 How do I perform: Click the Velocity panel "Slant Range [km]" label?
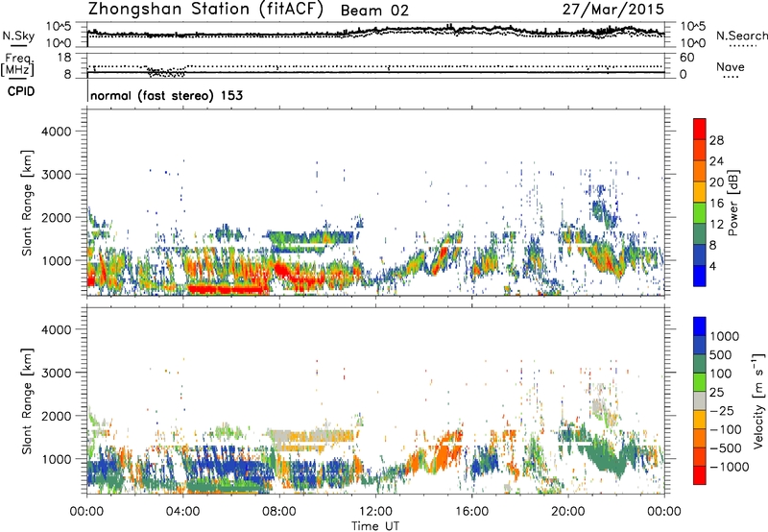click(x=27, y=400)
